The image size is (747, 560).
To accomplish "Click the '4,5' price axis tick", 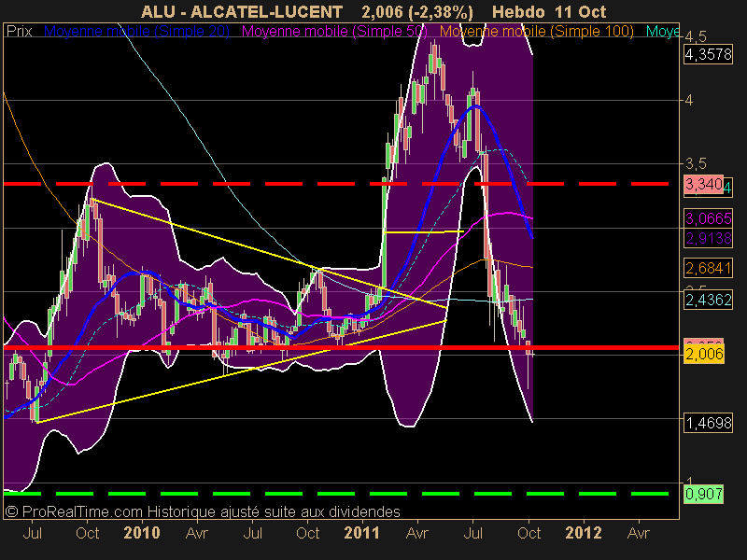I will (x=696, y=36).
